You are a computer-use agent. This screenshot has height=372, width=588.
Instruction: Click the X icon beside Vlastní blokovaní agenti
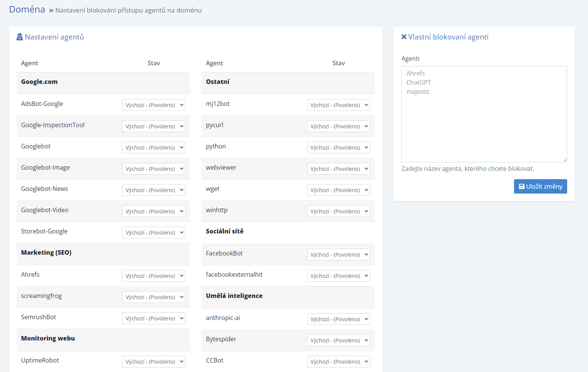404,37
